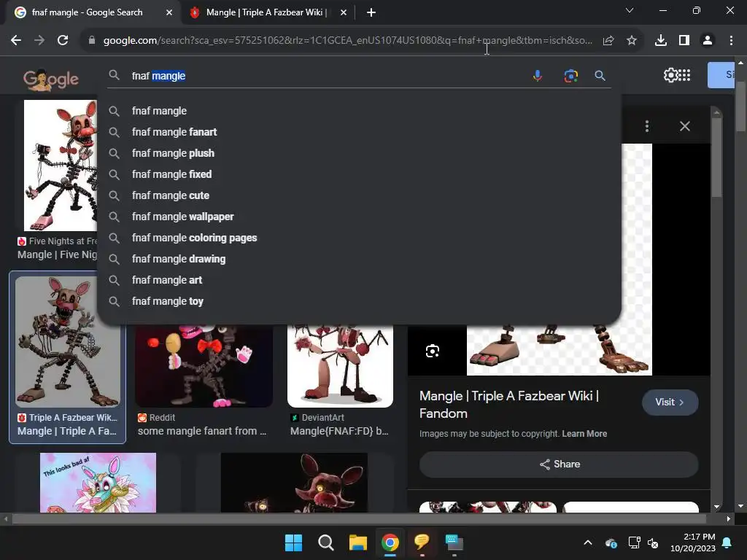This screenshot has height=560, width=747.
Task: Open the Chrome profile icon
Action: (x=708, y=41)
